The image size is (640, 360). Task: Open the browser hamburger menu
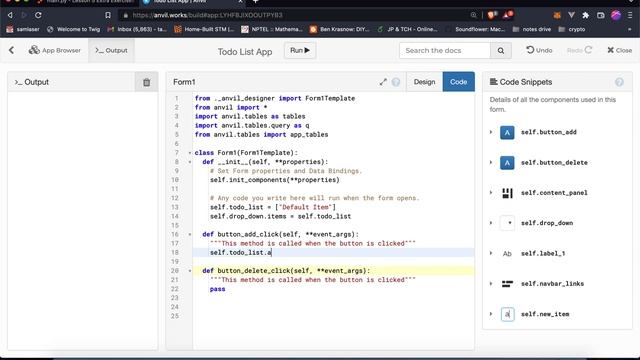pos(630,15)
